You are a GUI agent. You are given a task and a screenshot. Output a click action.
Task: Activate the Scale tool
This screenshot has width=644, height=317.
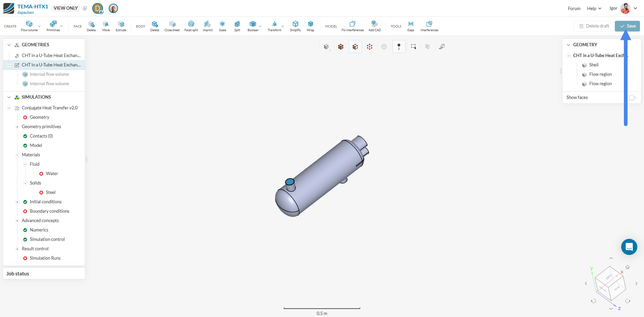222,26
